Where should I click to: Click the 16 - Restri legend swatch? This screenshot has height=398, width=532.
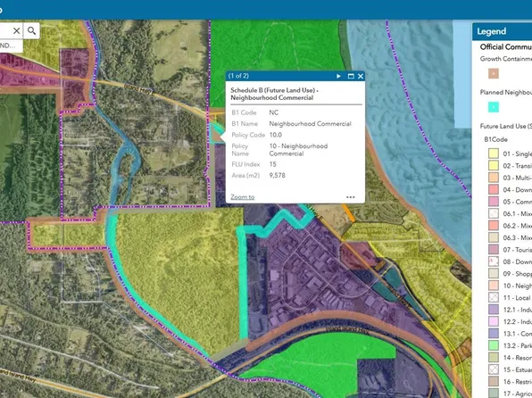[x=494, y=381]
